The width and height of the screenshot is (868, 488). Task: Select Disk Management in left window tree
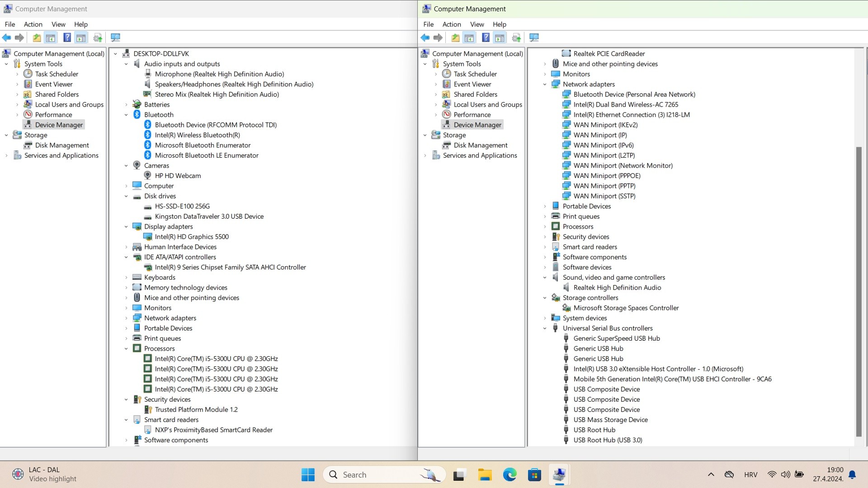(x=62, y=145)
